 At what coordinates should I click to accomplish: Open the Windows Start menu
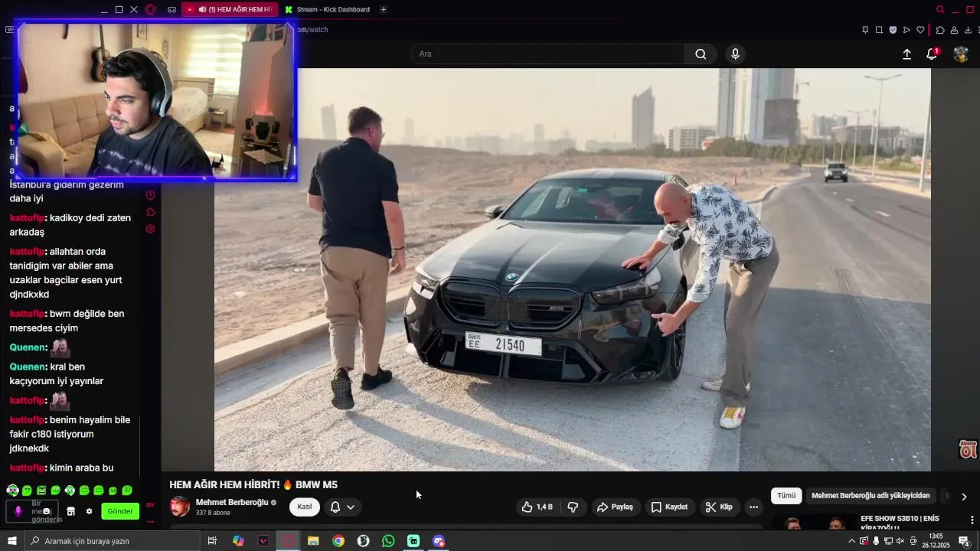[x=12, y=541]
